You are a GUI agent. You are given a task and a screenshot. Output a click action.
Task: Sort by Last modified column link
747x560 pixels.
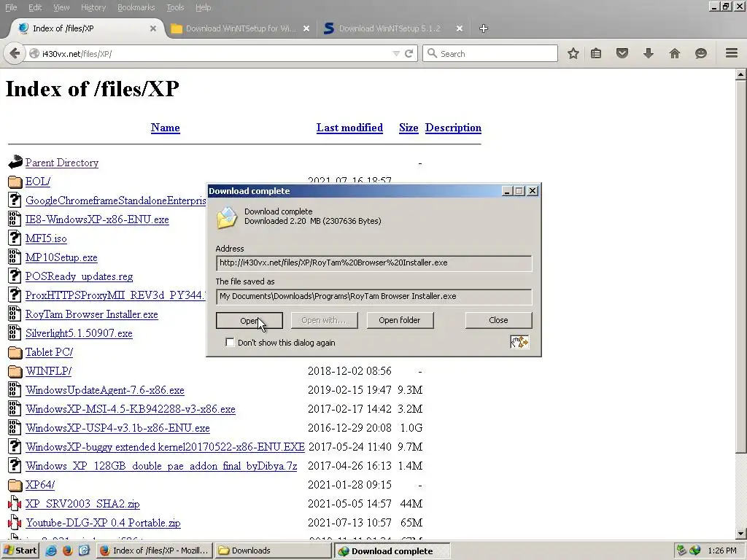coord(349,128)
